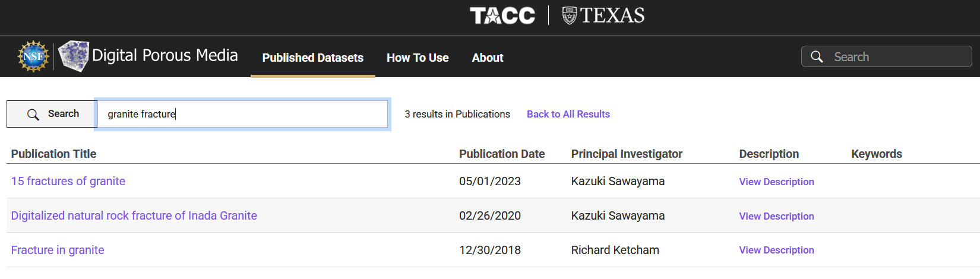Open the About menu item
980x279 pixels.
tap(488, 58)
